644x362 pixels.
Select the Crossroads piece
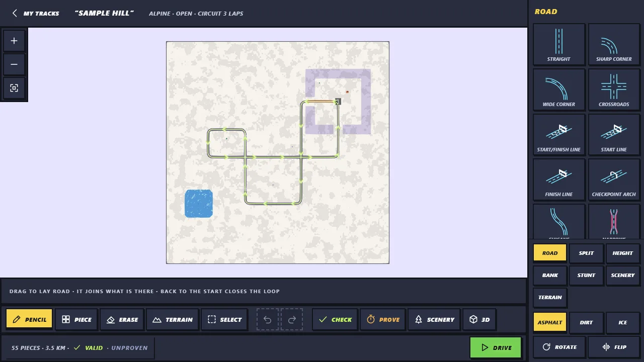coord(614,89)
